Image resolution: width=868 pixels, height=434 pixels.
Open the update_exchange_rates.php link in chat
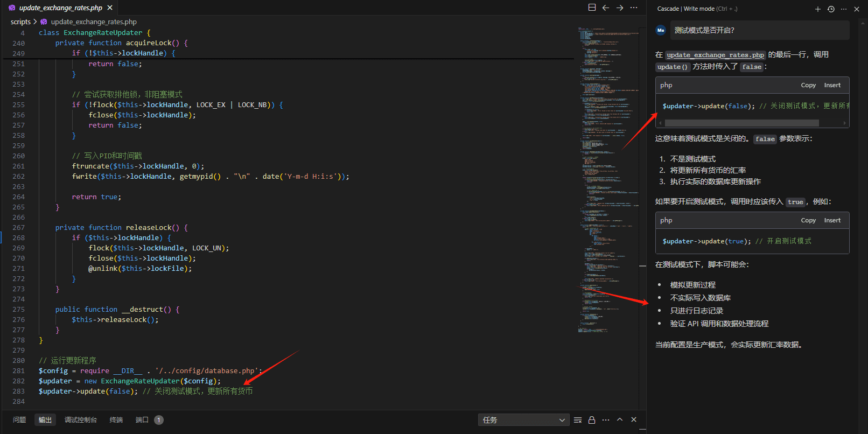pyautogui.click(x=715, y=55)
